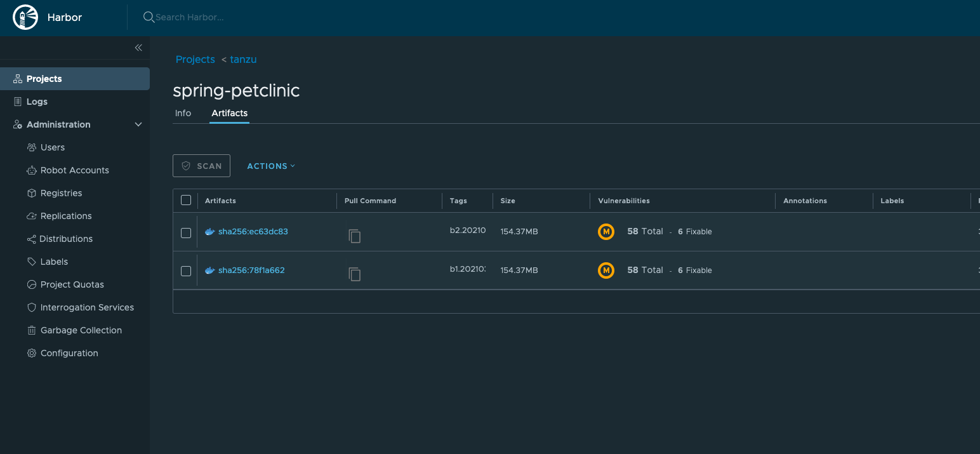Image resolution: width=980 pixels, height=454 pixels.
Task: Select the sha256:78f1a662 row checkbox
Action: [186, 271]
